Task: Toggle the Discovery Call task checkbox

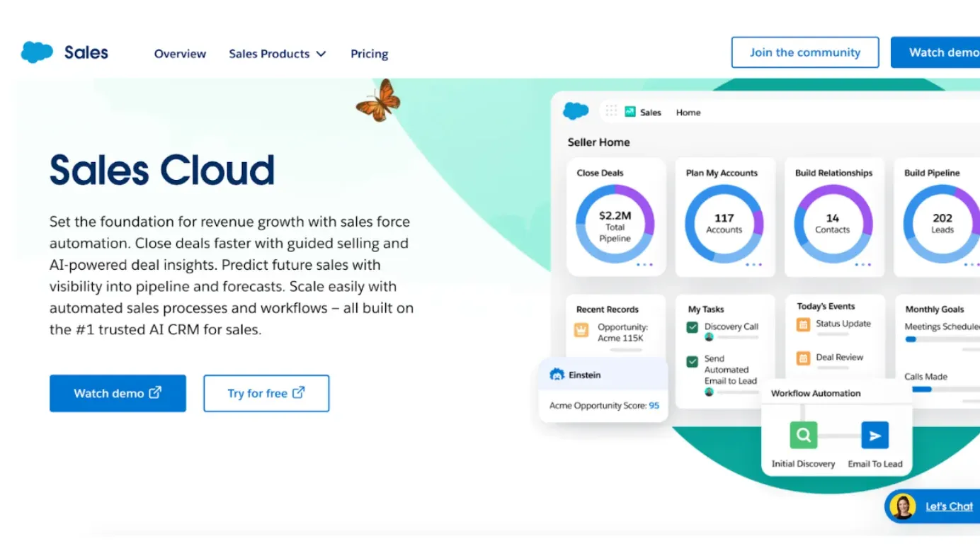Action: 693,327
